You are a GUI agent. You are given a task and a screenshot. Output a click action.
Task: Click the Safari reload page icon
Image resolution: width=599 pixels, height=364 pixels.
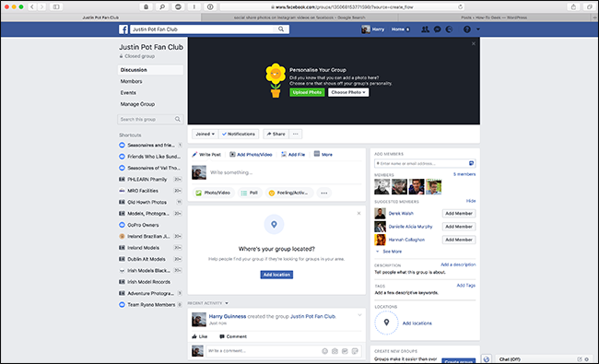point(461,6)
